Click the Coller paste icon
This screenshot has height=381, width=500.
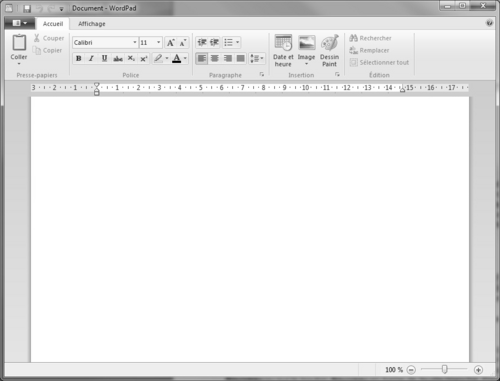19,43
